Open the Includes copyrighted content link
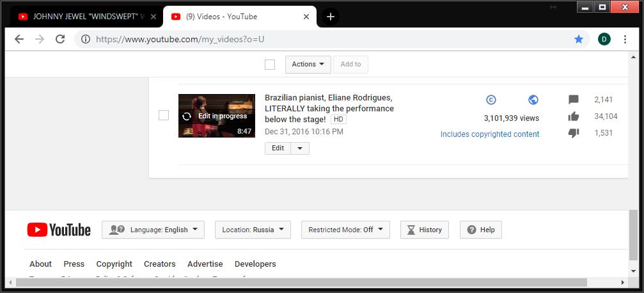Screen dimensions: 644x293 pyautogui.click(x=490, y=134)
